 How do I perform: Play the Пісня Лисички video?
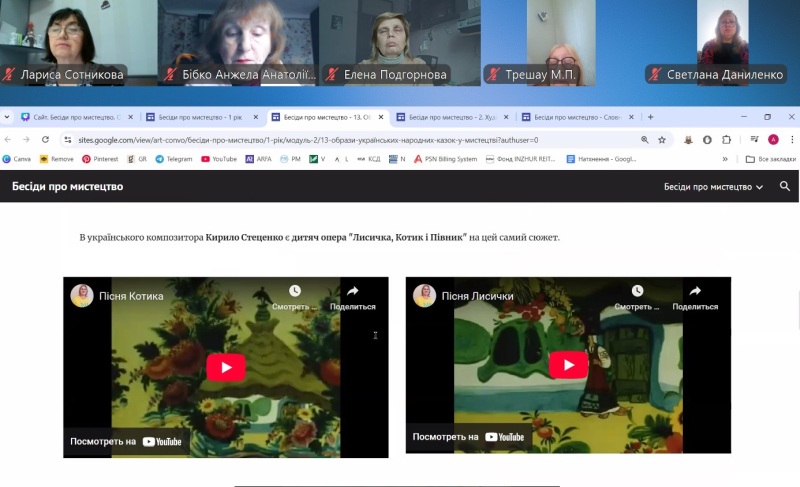(568, 365)
